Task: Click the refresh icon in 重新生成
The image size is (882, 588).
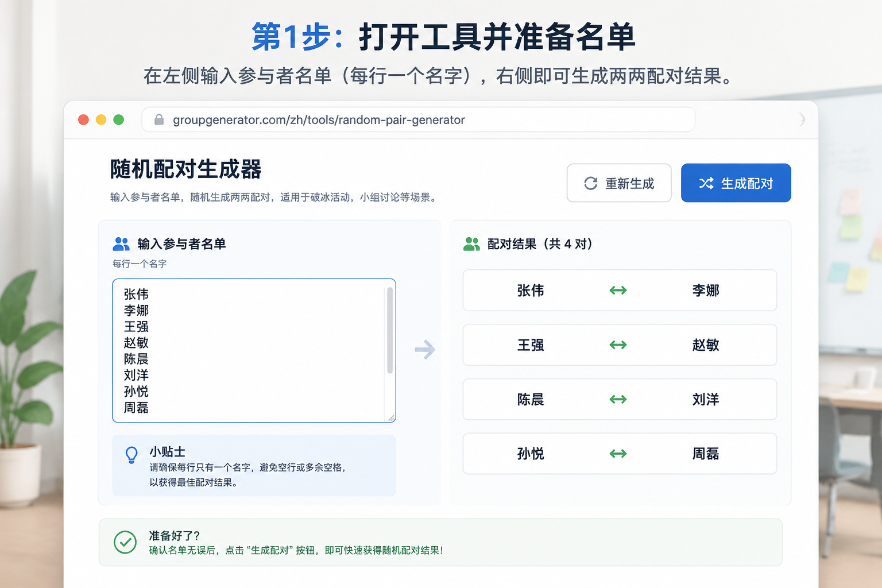Action: tap(591, 183)
